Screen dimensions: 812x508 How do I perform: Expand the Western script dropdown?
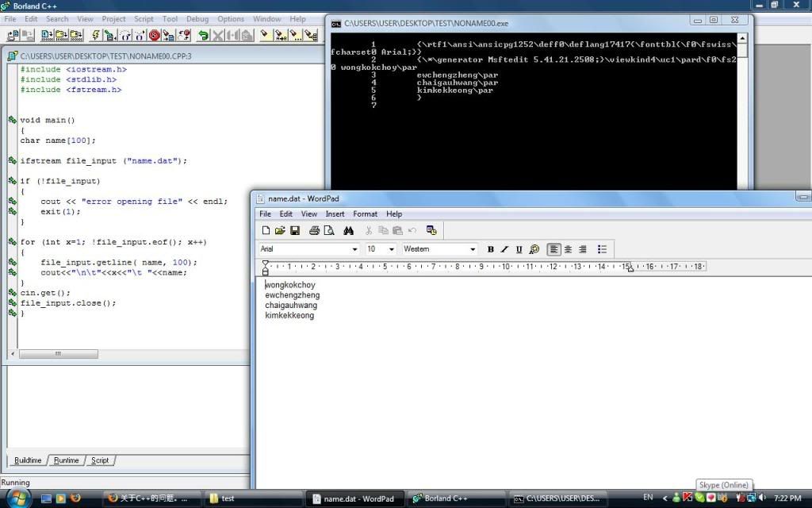tap(473, 249)
